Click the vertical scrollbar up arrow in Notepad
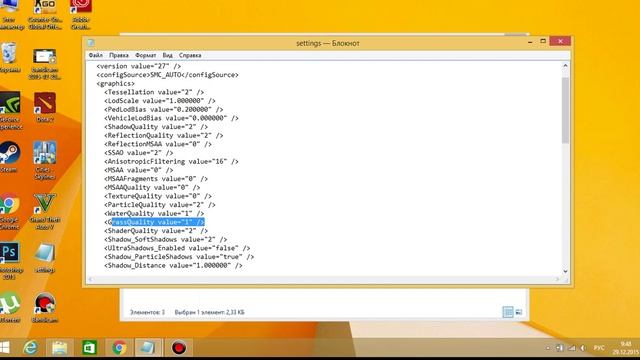The image size is (640, 360). [x=565, y=66]
